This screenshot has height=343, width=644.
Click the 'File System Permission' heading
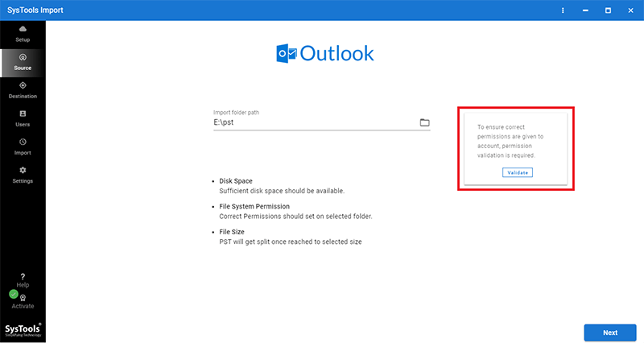coord(254,206)
